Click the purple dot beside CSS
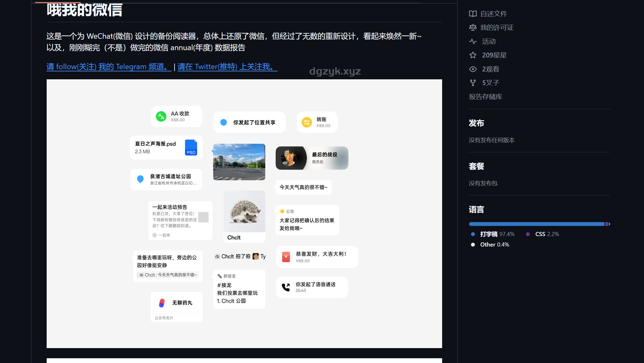Image resolution: width=644 pixels, height=363 pixels. [x=528, y=234]
